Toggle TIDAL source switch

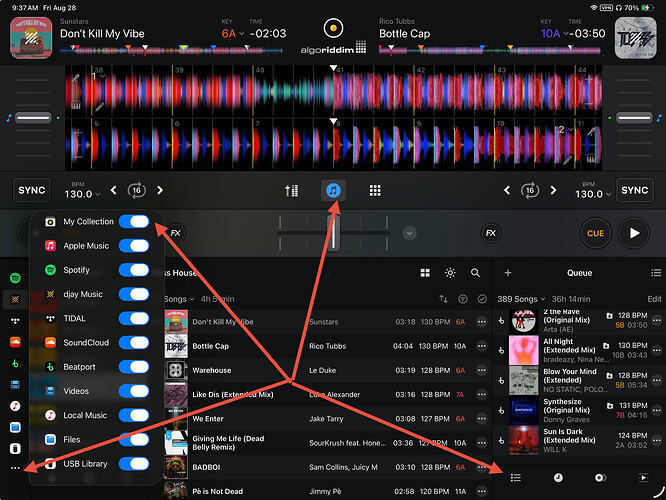click(134, 318)
